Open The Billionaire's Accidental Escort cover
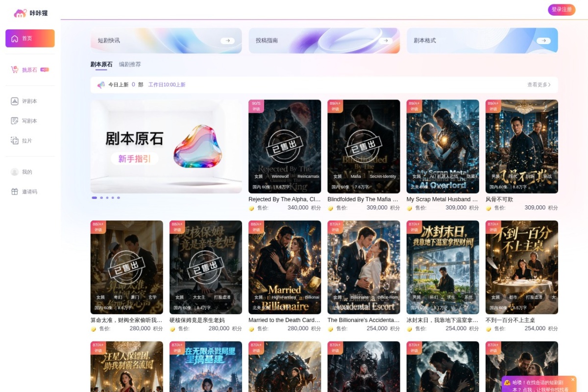The height and width of the screenshot is (392, 588). point(364,267)
